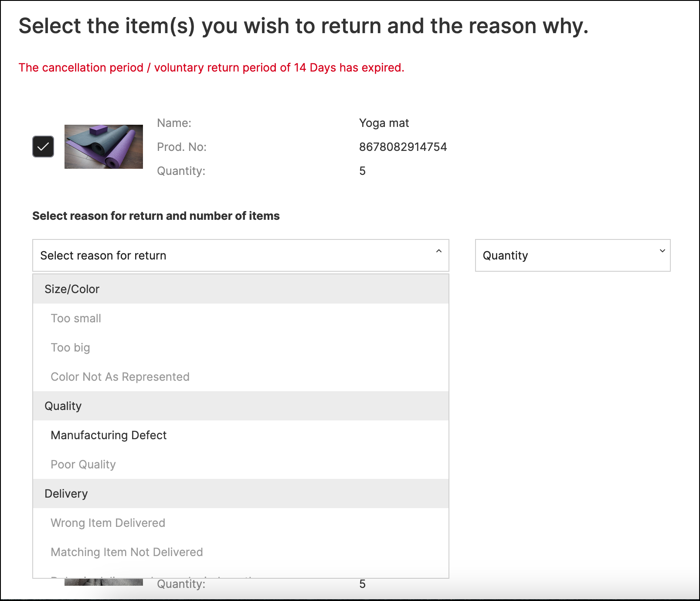Pick Wrong Item Delivered option
Viewport: 700px width, 601px height.
click(x=108, y=523)
